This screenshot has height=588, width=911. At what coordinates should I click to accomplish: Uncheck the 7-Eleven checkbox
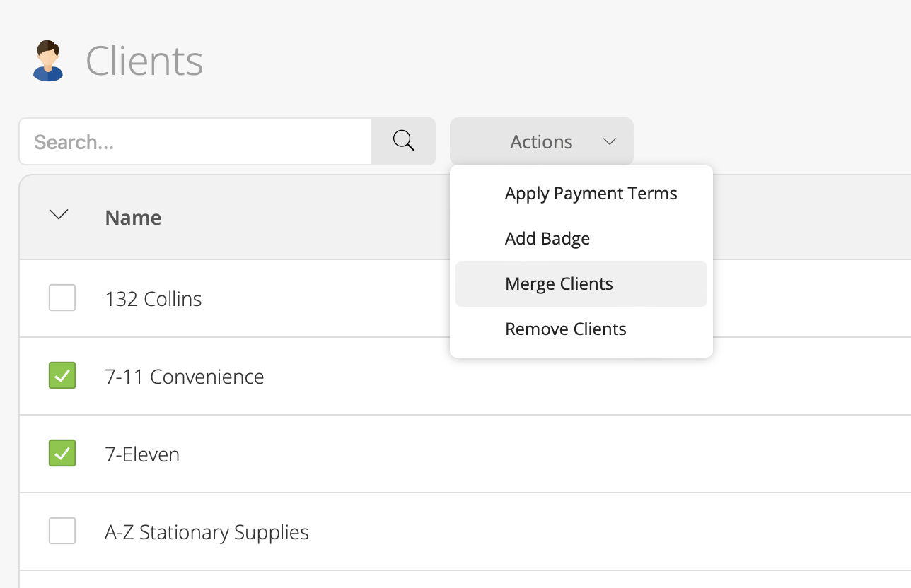62,453
